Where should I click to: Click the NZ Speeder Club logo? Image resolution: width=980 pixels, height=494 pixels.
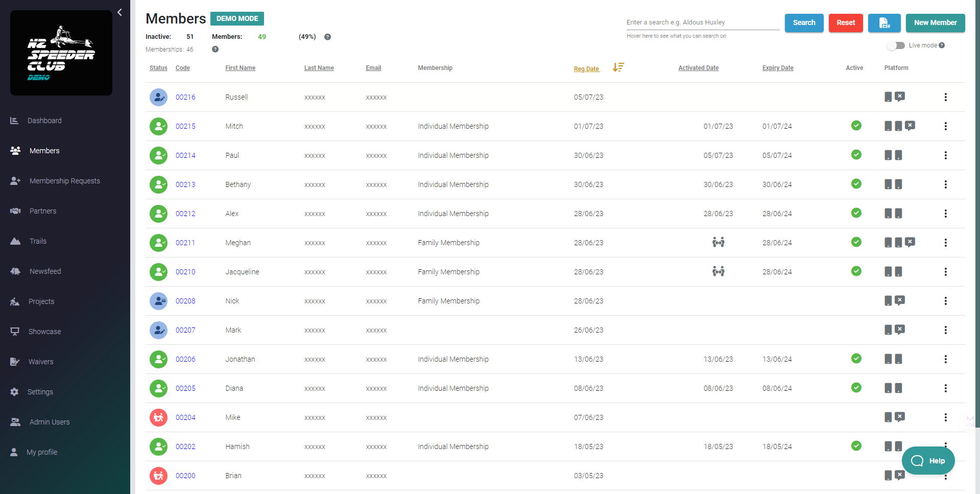coord(61,53)
